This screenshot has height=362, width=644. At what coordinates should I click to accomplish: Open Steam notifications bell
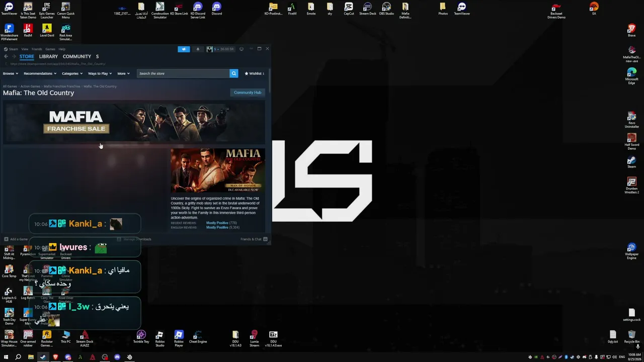tap(198, 49)
